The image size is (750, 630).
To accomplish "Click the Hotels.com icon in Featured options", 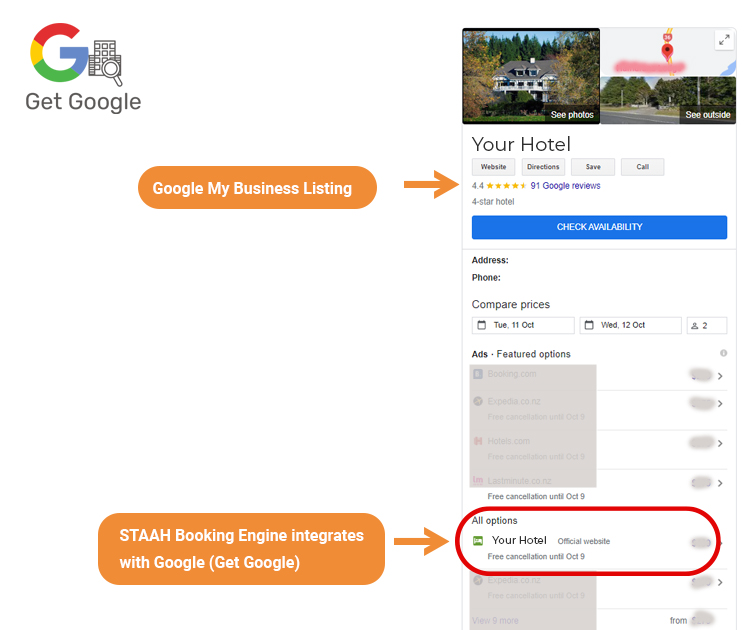I will (x=477, y=441).
